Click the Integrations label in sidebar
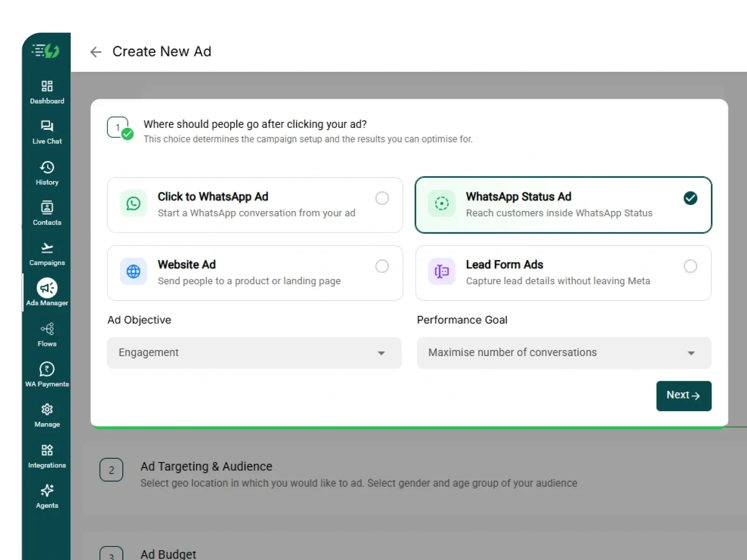 [x=47, y=465]
